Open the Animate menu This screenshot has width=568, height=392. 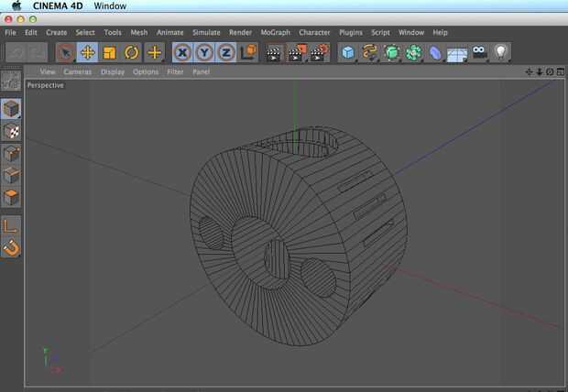point(170,33)
